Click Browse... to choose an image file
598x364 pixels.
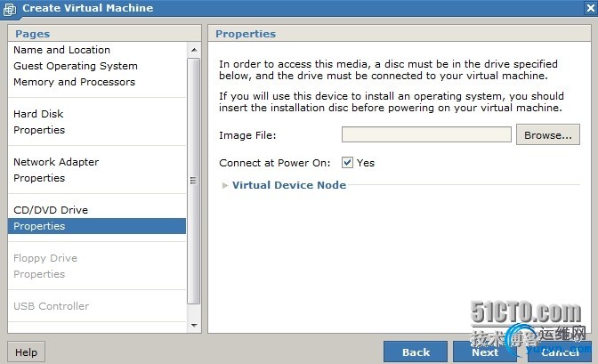(548, 134)
